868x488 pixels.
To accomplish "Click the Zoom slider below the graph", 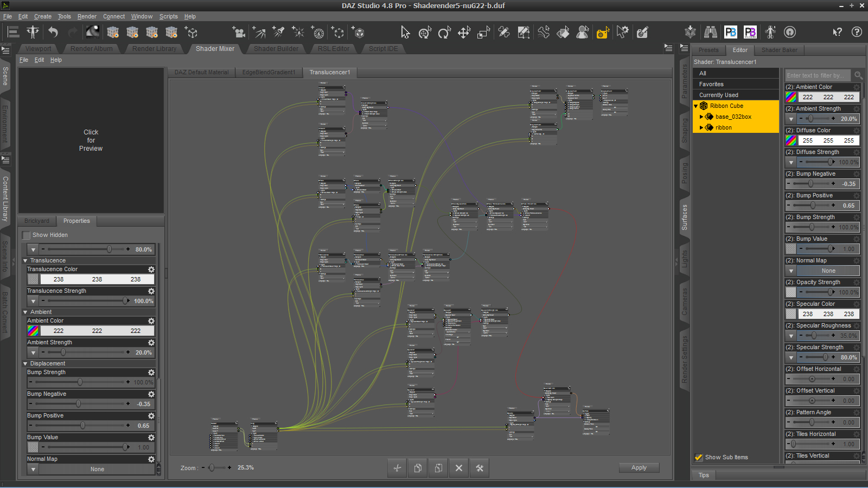I will click(x=212, y=468).
